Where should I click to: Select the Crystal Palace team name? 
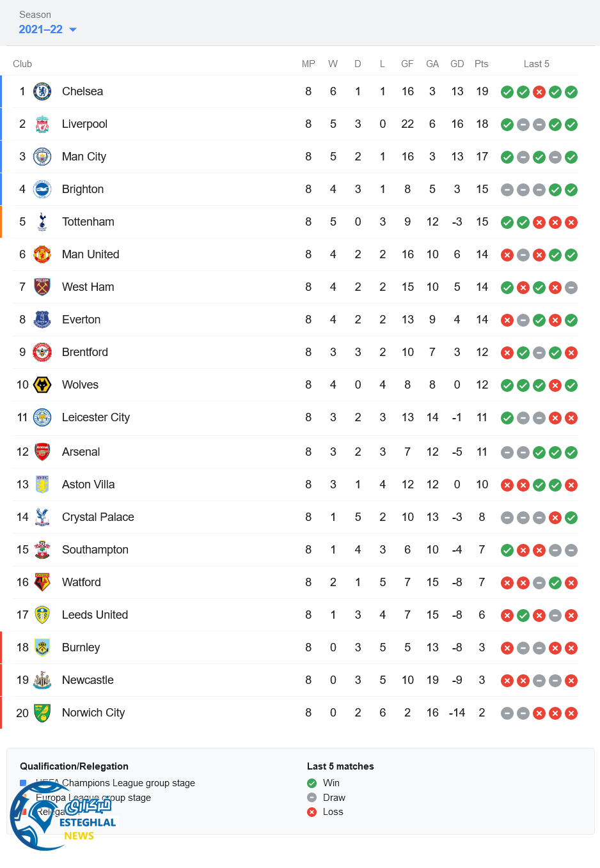98,517
